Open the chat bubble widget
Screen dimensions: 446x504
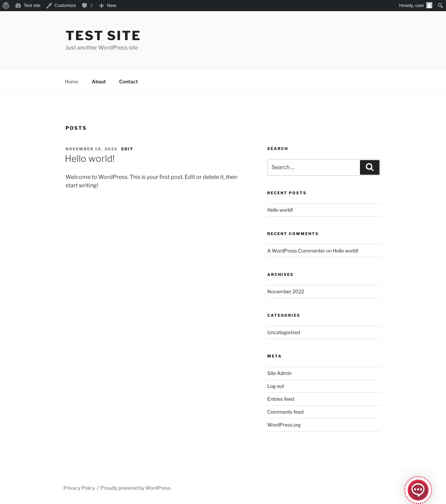point(418,490)
